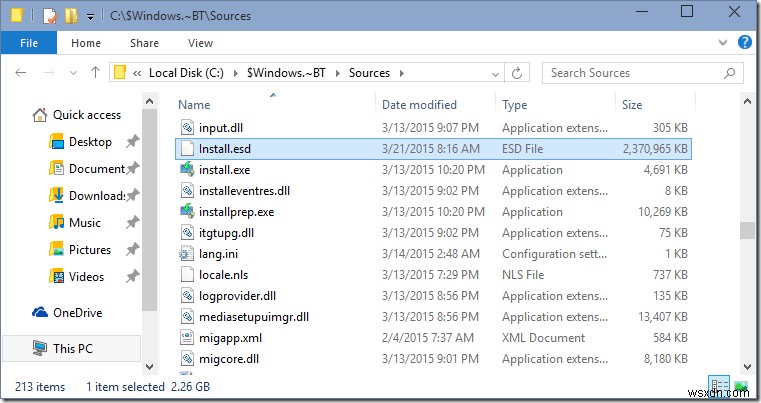
Task: Open Videos in the navigation pane
Action: pos(86,277)
